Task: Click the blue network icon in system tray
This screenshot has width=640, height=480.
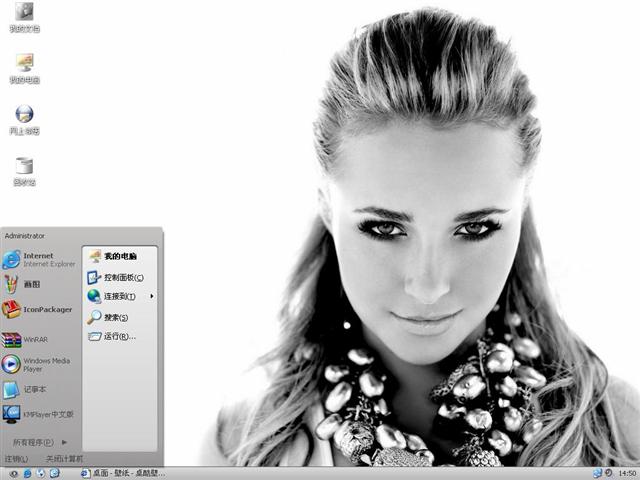Action: click(597, 473)
